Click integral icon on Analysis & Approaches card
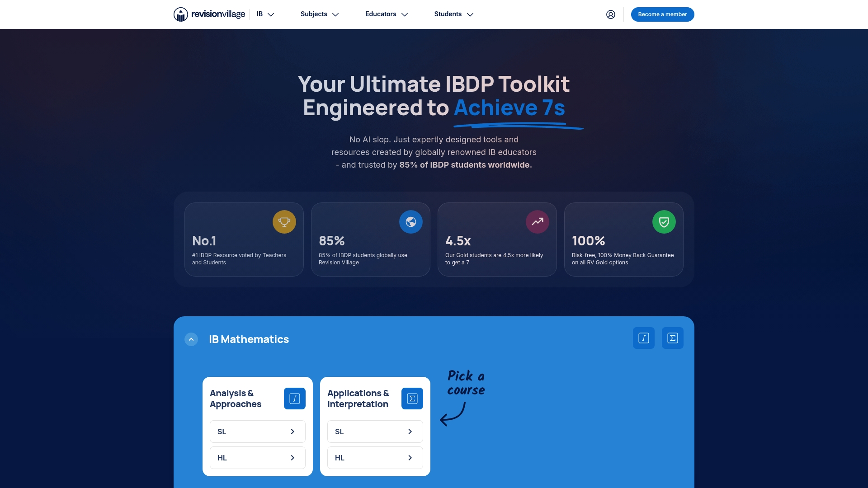 point(295,399)
